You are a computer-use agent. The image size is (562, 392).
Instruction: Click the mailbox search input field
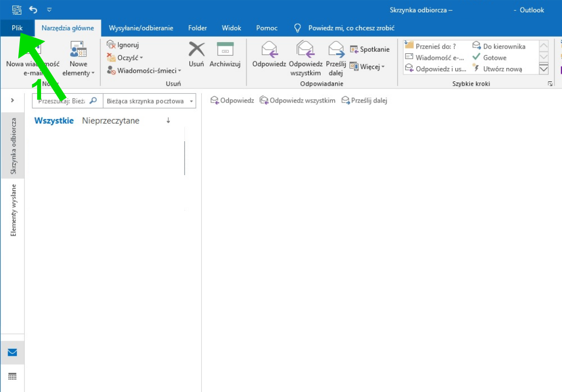tap(62, 101)
